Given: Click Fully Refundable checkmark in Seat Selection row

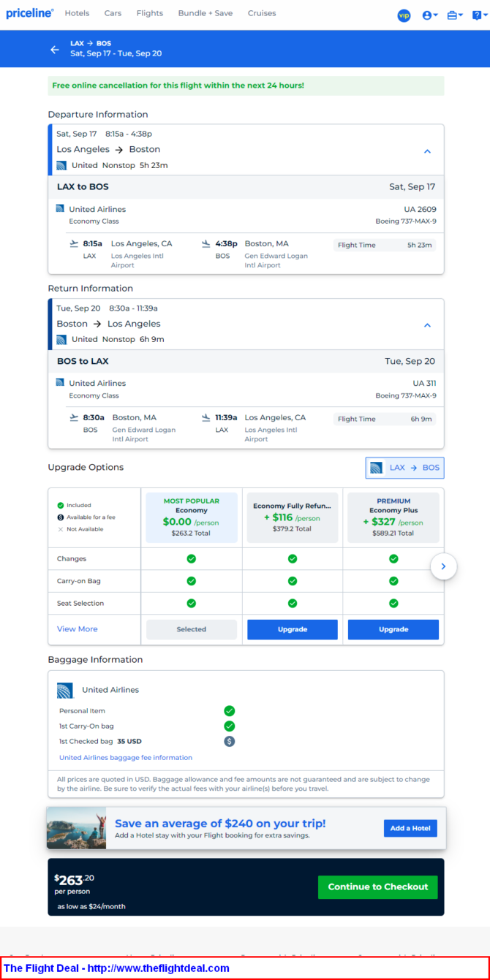Looking at the screenshot, I should point(293,604).
